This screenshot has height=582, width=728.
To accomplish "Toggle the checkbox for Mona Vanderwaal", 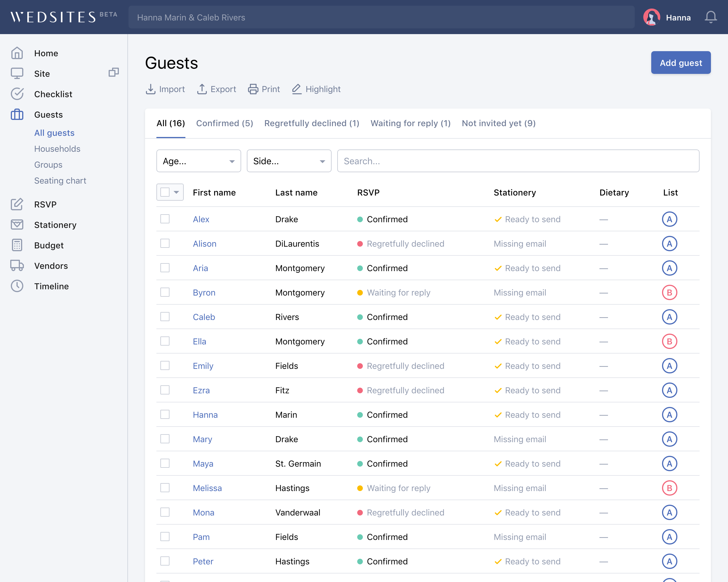I will tap(165, 512).
